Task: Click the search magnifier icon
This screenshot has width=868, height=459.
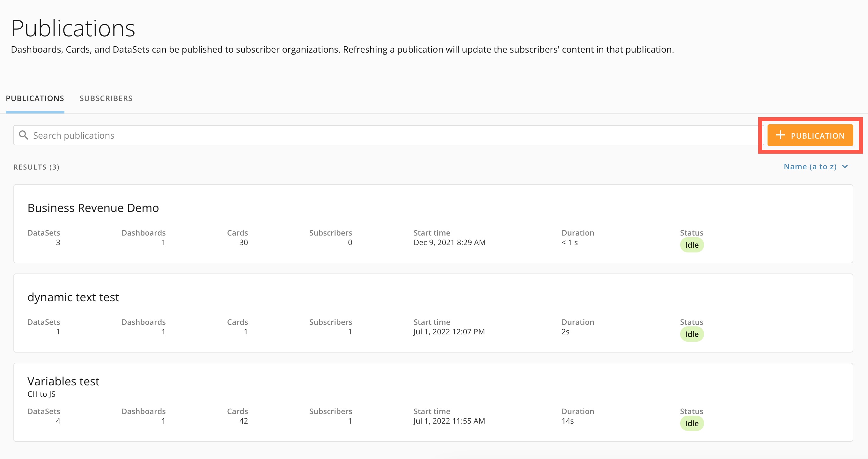Action: click(x=24, y=135)
